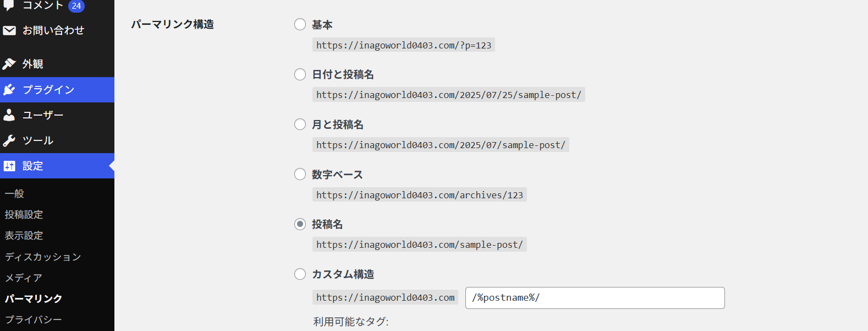Image resolution: width=868 pixels, height=331 pixels.
Task: Choose the 月と投稿名 radio option
Action: click(x=300, y=124)
